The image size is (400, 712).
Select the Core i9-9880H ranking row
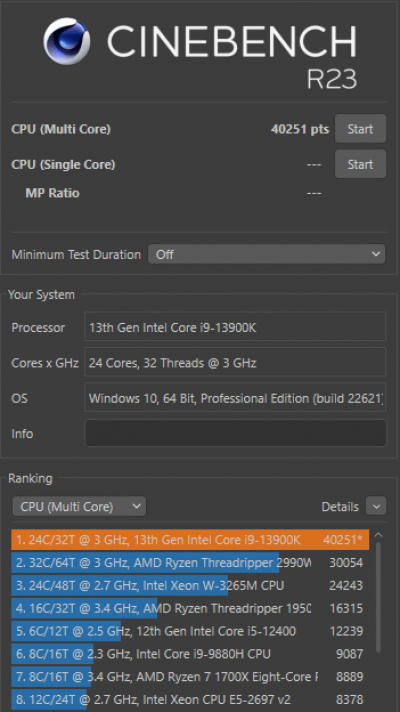pos(190,654)
